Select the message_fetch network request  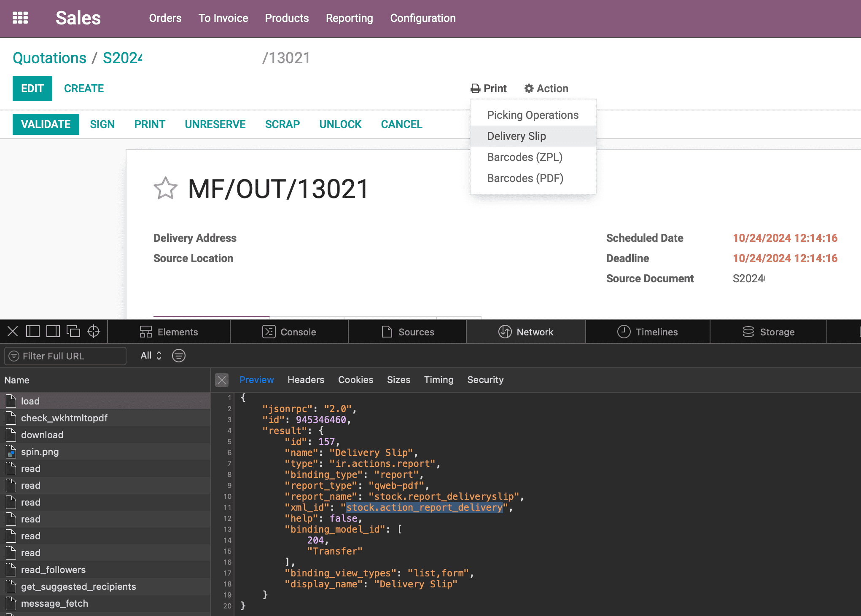(x=105, y=603)
